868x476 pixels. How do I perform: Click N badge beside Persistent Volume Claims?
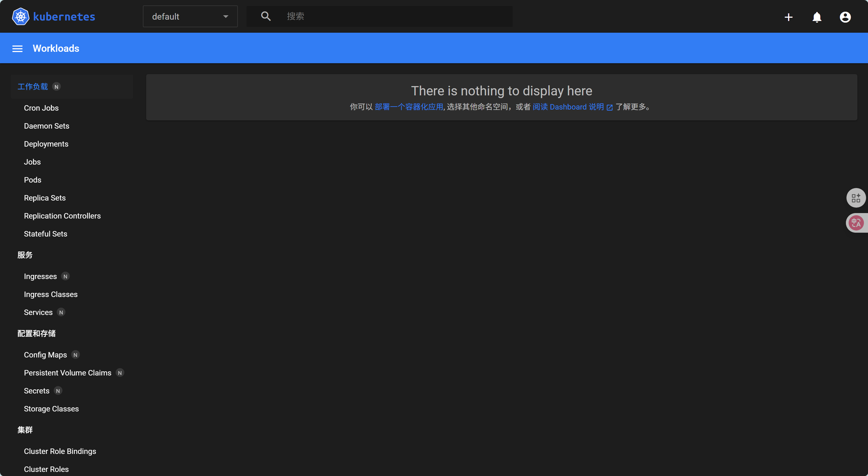point(120,373)
